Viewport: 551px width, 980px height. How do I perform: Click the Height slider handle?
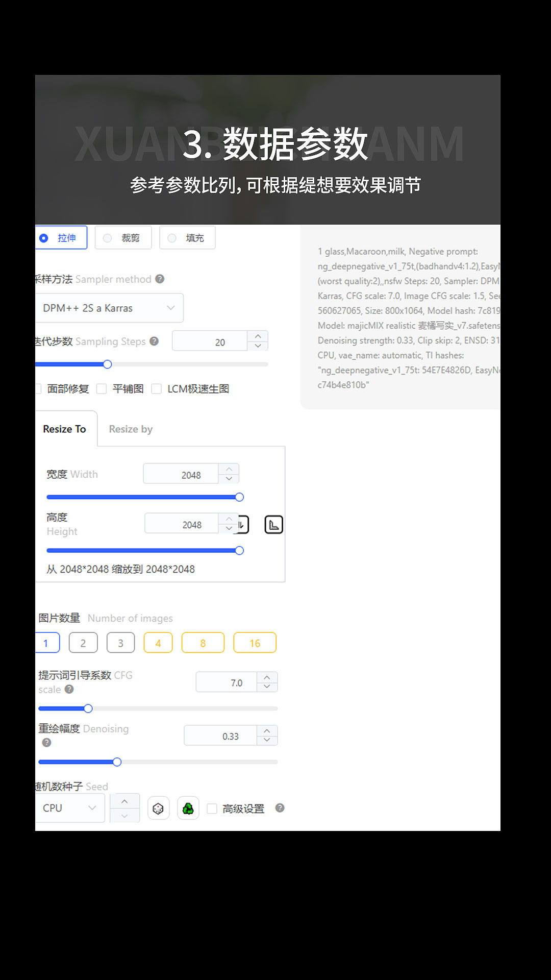tap(239, 550)
